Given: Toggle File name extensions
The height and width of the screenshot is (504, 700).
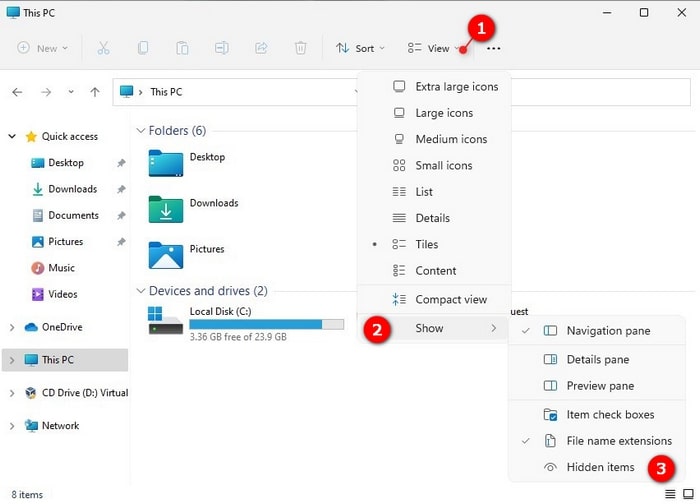Looking at the screenshot, I should pos(597,441).
